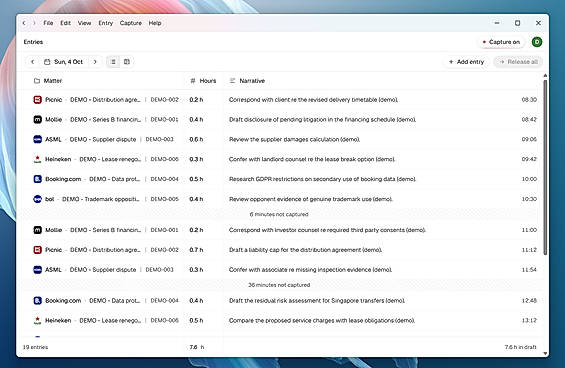Click the scroll down arrow
Screen dimensions: 565x368
coord(545,354)
